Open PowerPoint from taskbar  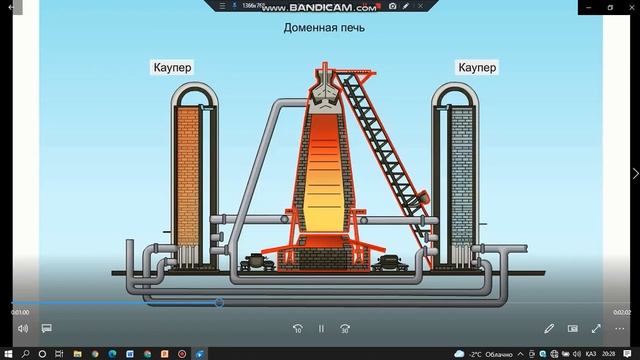coord(164,354)
